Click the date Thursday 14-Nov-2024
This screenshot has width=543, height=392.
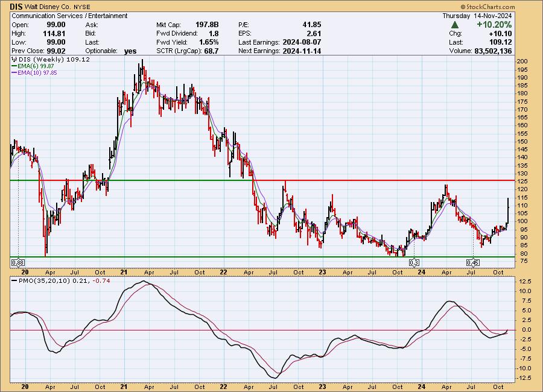point(477,16)
